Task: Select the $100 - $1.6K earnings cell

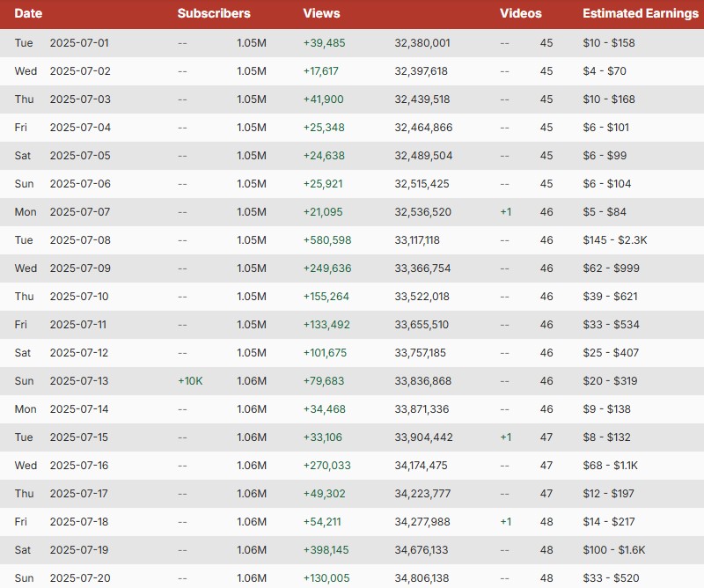Action: (613, 550)
